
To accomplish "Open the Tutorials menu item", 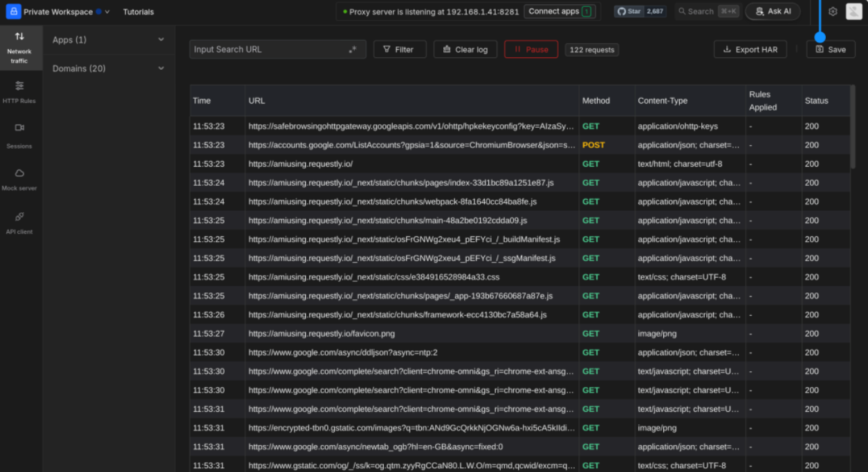I will tap(138, 12).
